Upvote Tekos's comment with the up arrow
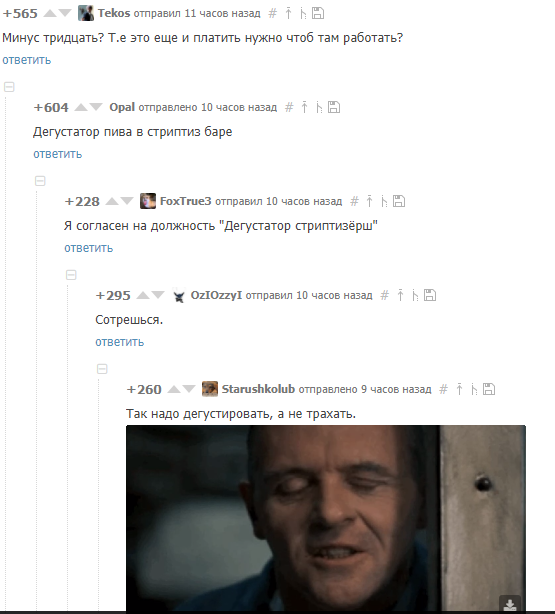 click(x=50, y=13)
